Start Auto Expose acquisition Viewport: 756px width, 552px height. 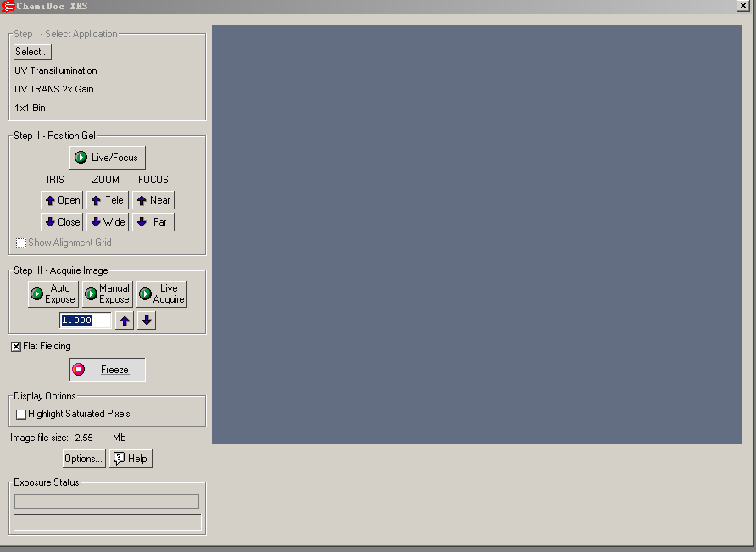pos(53,294)
